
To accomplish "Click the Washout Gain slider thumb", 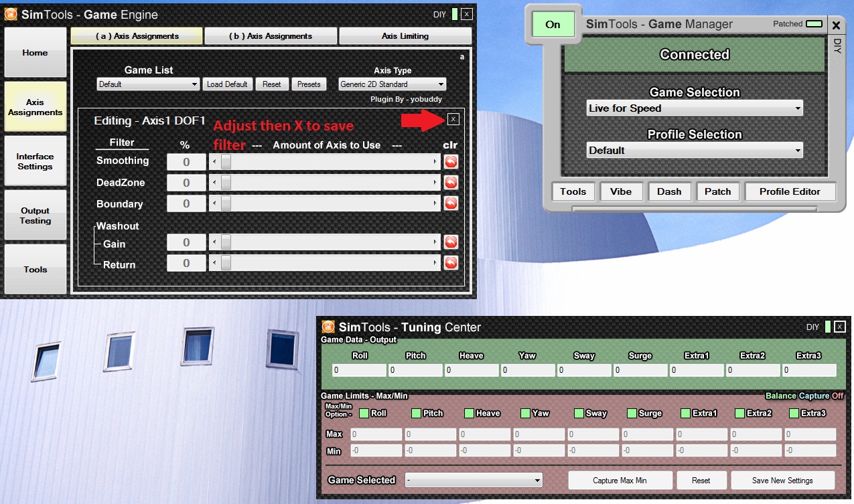I will [x=226, y=242].
